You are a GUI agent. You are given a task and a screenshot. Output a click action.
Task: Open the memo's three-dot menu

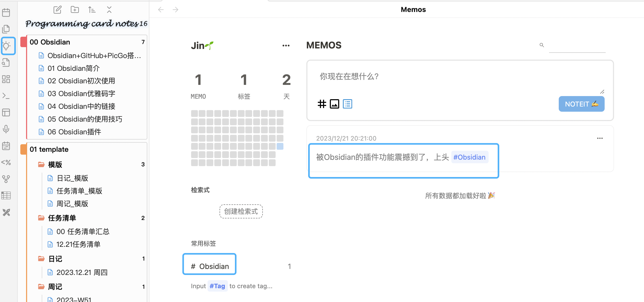(600, 138)
